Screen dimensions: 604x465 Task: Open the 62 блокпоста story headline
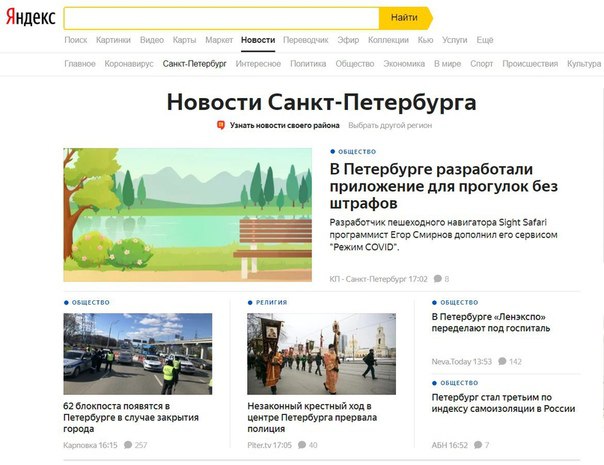coord(131,417)
